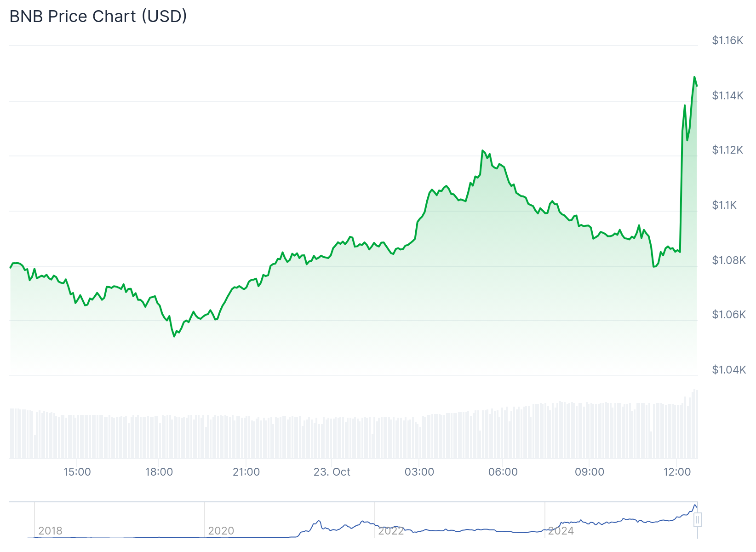Click the 2024 marker in navigator
Screen dimensions: 756x552
pos(561,531)
